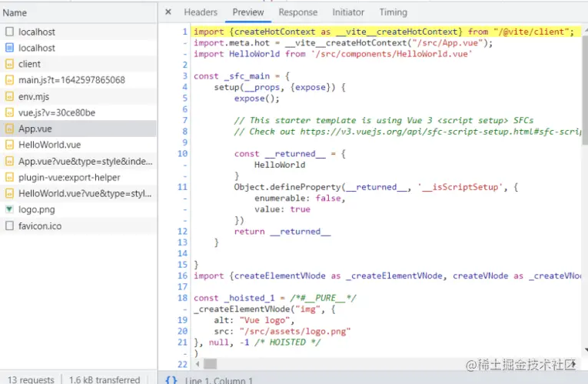Viewport: 588px width, 384px height.
Task: Show the Initiator tab
Action: pyautogui.click(x=348, y=12)
